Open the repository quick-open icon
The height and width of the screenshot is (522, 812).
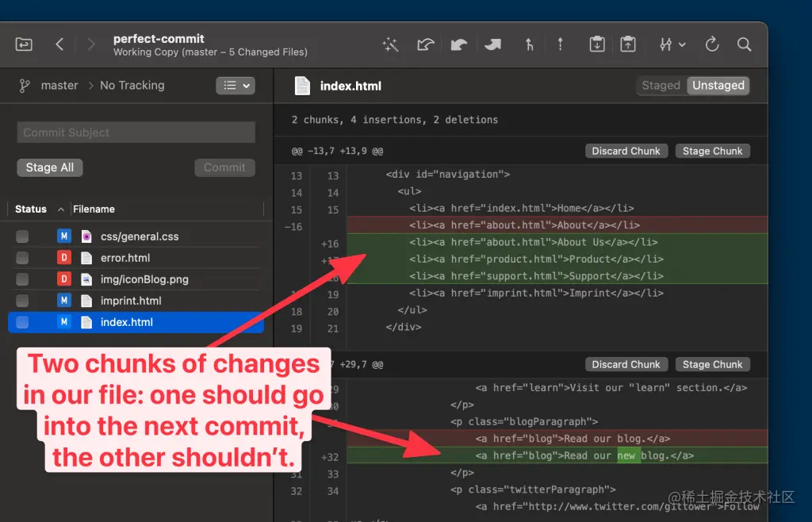[24, 44]
